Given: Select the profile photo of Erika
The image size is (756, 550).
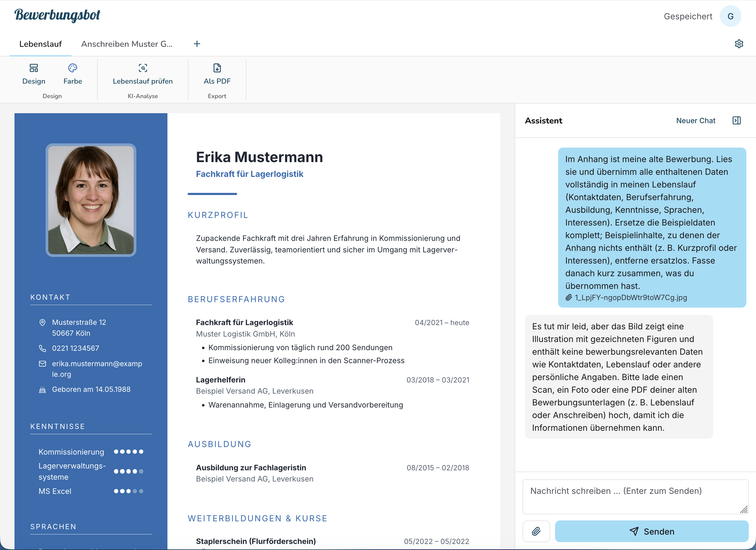Looking at the screenshot, I should pos(91,200).
